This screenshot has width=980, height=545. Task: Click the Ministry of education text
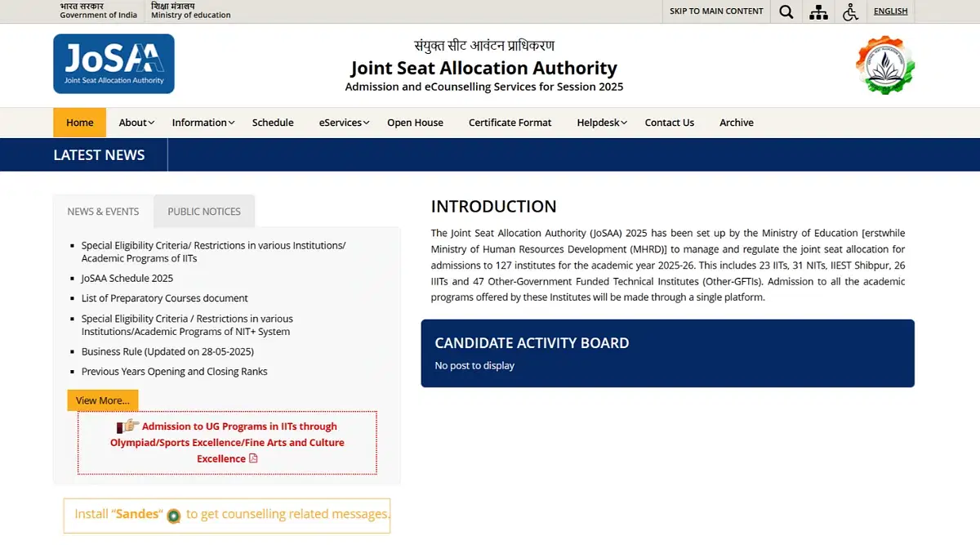(191, 16)
